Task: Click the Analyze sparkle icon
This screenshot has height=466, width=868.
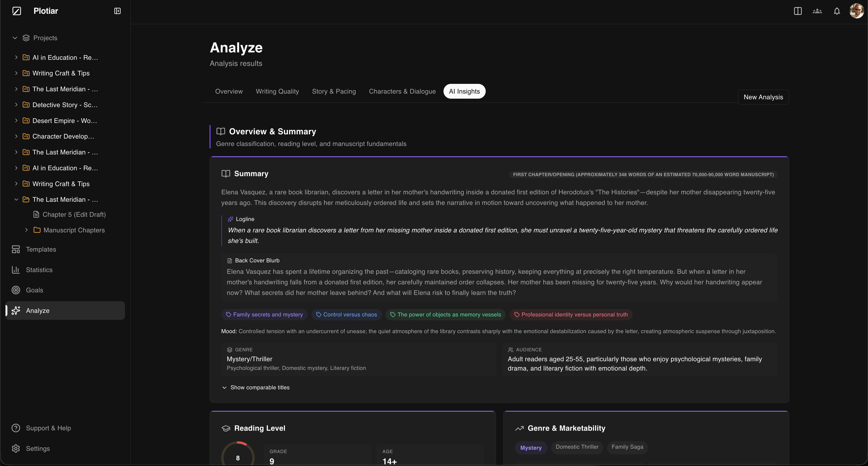Action: pos(16,311)
